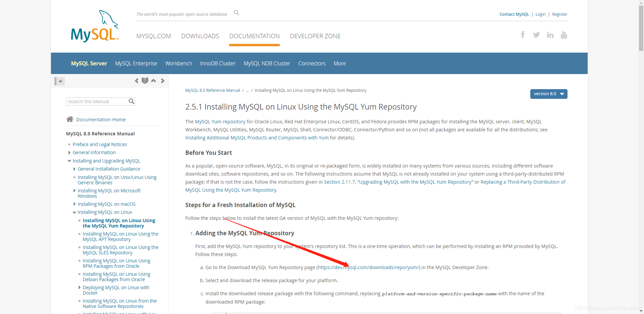The width and height of the screenshot is (644, 314).
Task: Click the Search this Manual field
Action: (x=97, y=102)
